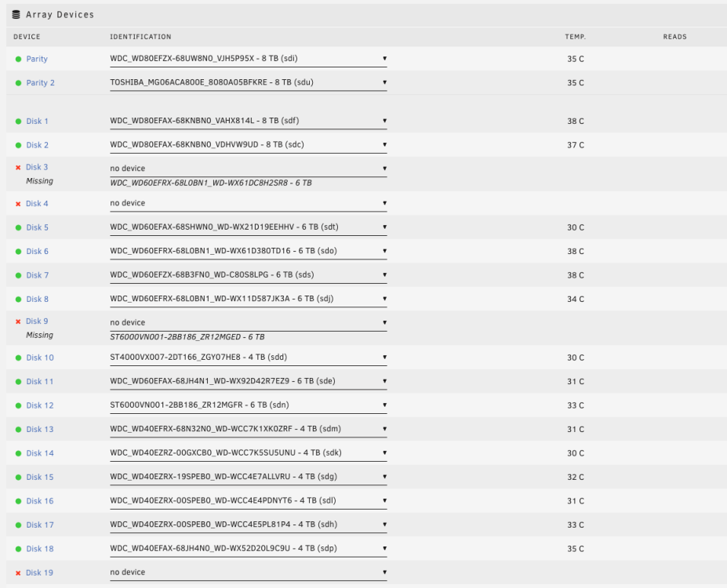Click the IDENTIFICATION column header
This screenshot has height=588, width=727.
pyautogui.click(x=140, y=37)
